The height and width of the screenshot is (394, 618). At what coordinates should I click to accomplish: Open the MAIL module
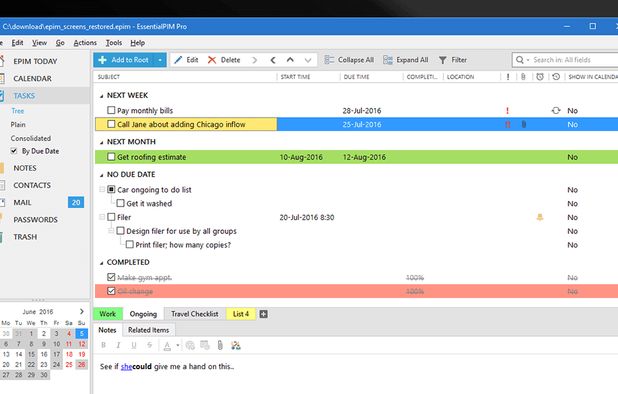click(22, 203)
